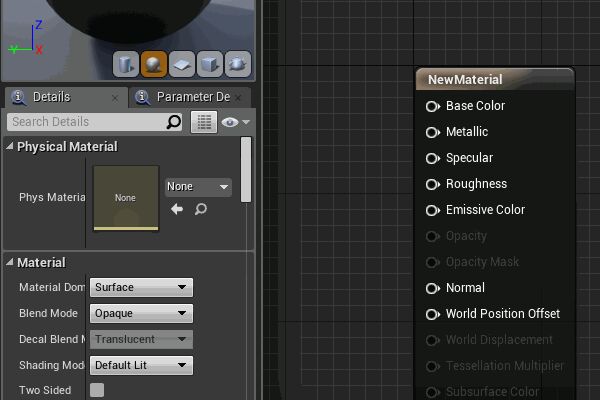This screenshot has height=400, width=600.
Task: Open the Phys Material None dropdown
Action: (x=198, y=187)
